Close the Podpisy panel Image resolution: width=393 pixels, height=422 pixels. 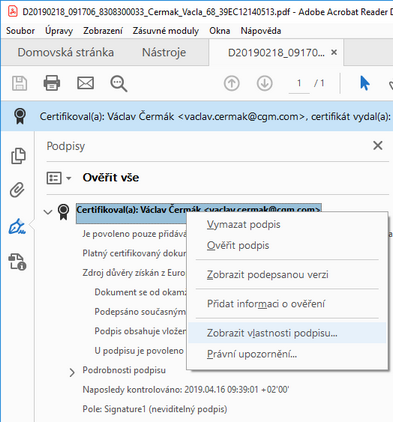378,146
